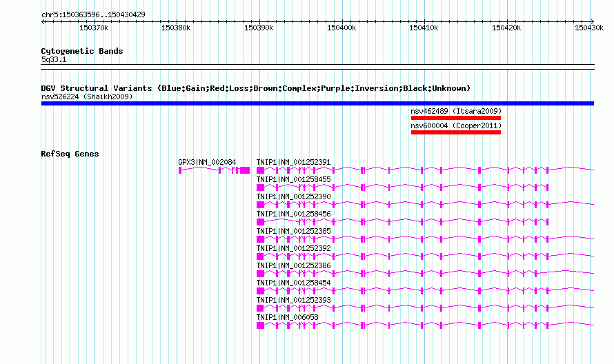Click the first exon block of TNIP1 NM_001252391
Screen dimensions: 614x364
(260, 170)
